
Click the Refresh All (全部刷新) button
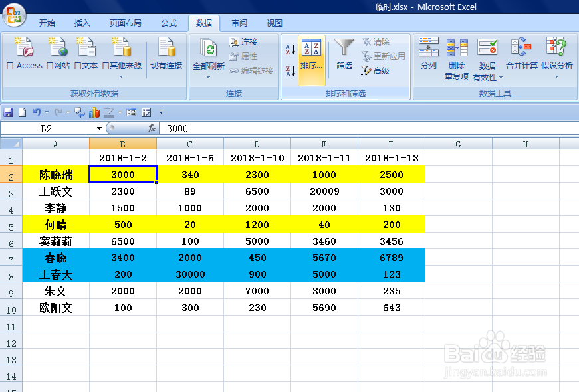(x=209, y=54)
